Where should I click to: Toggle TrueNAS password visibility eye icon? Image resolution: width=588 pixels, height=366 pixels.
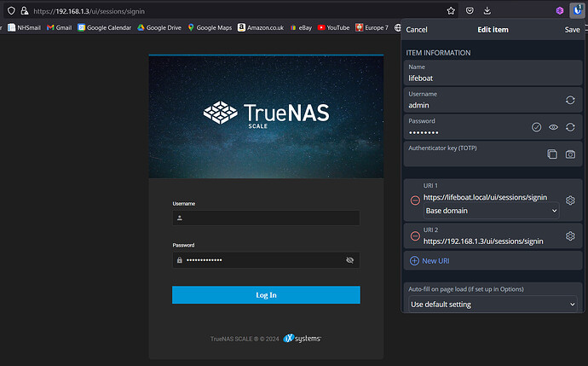click(x=349, y=259)
